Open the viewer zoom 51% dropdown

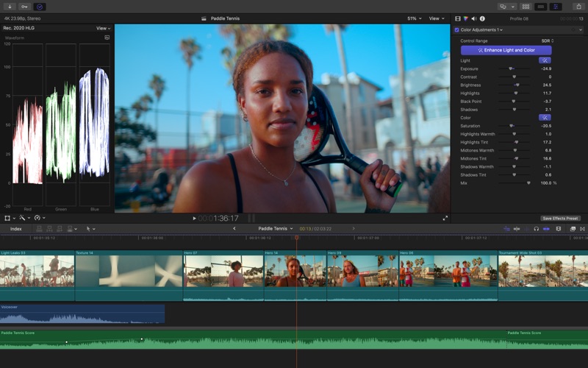click(415, 18)
